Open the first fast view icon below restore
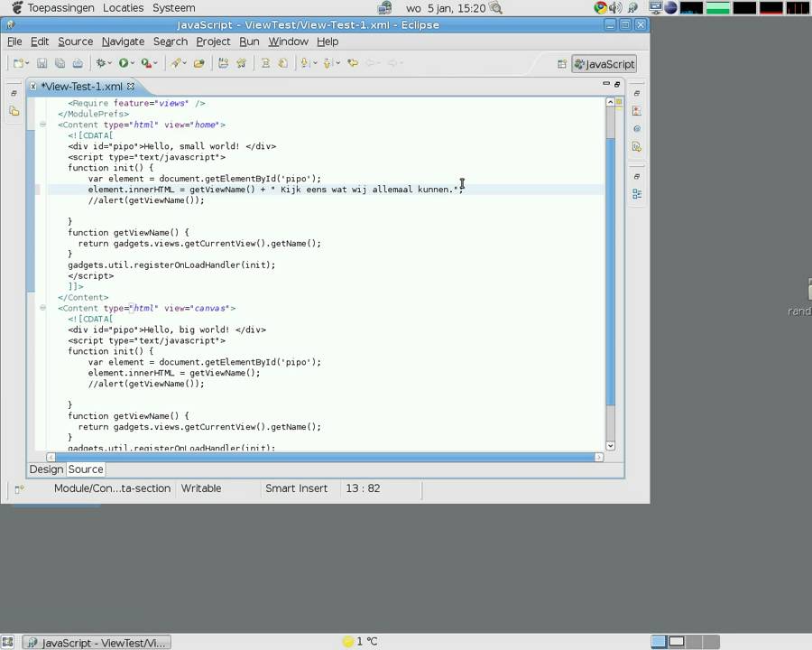The width and height of the screenshot is (812, 650). coord(637,111)
